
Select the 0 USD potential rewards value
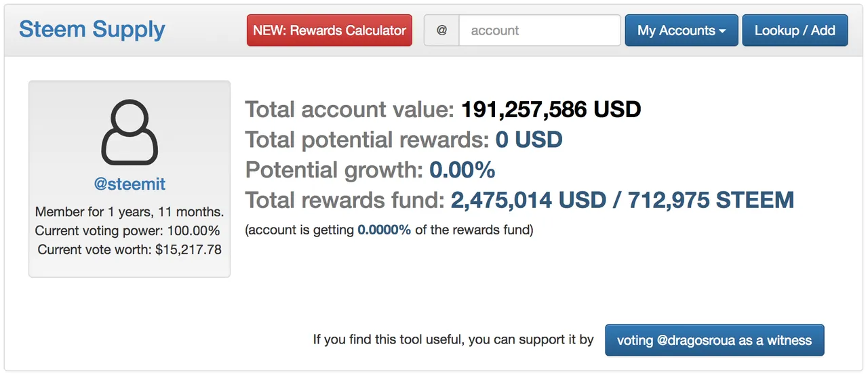click(529, 140)
